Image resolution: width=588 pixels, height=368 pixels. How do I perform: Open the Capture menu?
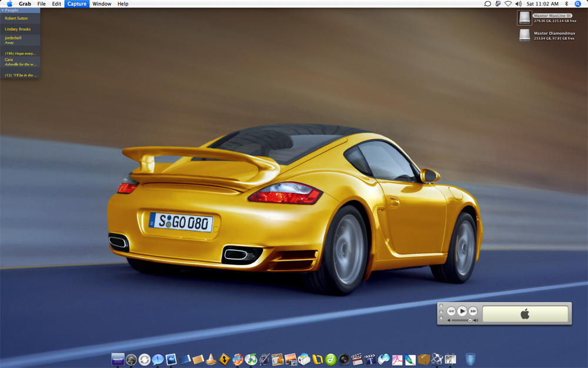tap(77, 4)
